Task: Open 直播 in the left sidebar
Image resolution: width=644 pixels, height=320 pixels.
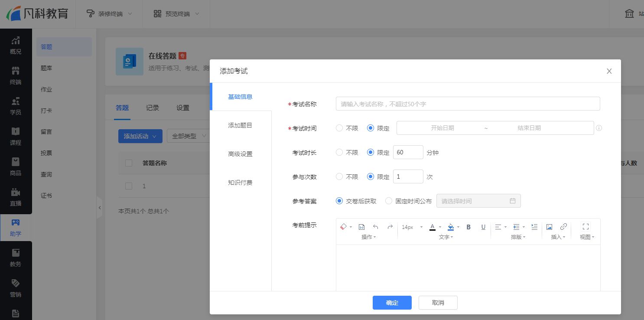Action: click(x=16, y=197)
